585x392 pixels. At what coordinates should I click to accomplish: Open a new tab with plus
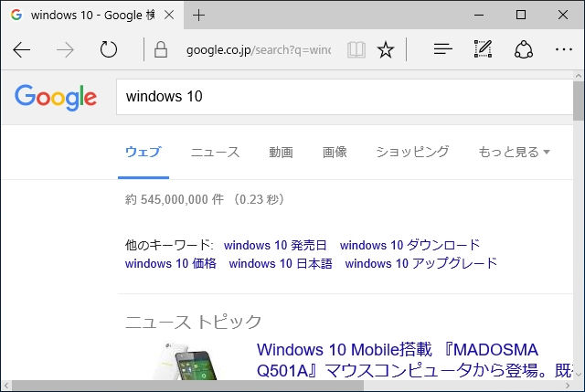point(198,16)
